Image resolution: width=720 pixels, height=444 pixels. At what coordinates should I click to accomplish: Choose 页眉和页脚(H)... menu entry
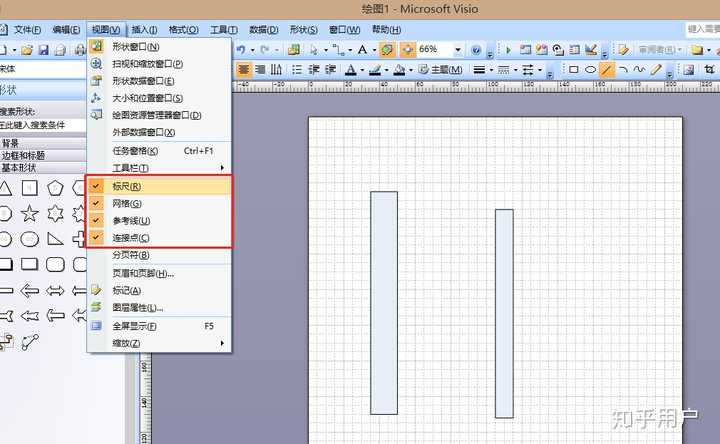159,274
